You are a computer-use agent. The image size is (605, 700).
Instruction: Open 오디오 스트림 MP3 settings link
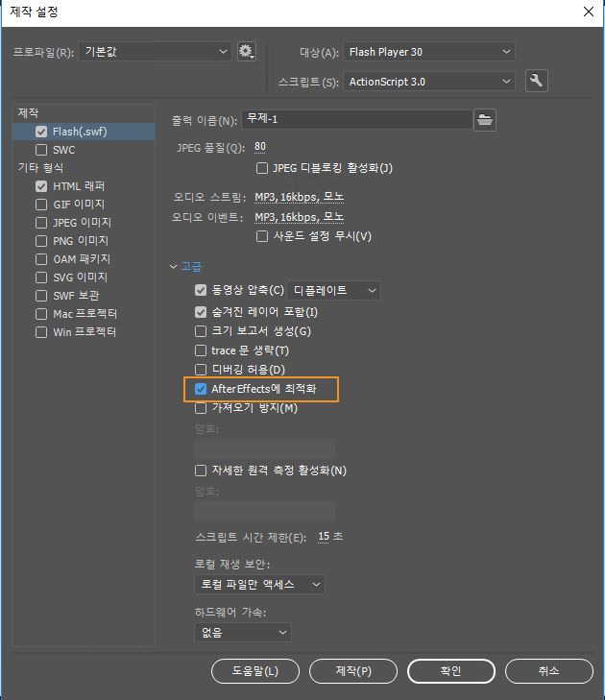pos(300,197)
